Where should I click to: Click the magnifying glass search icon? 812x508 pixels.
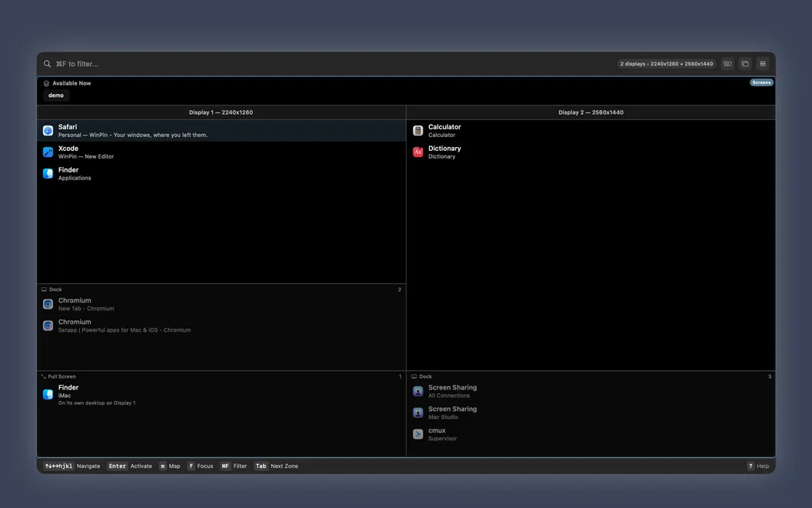[47, 64]
